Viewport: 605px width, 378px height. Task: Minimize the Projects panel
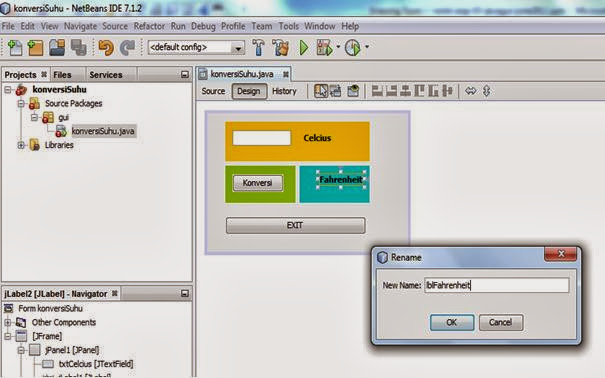pos(185,74)
